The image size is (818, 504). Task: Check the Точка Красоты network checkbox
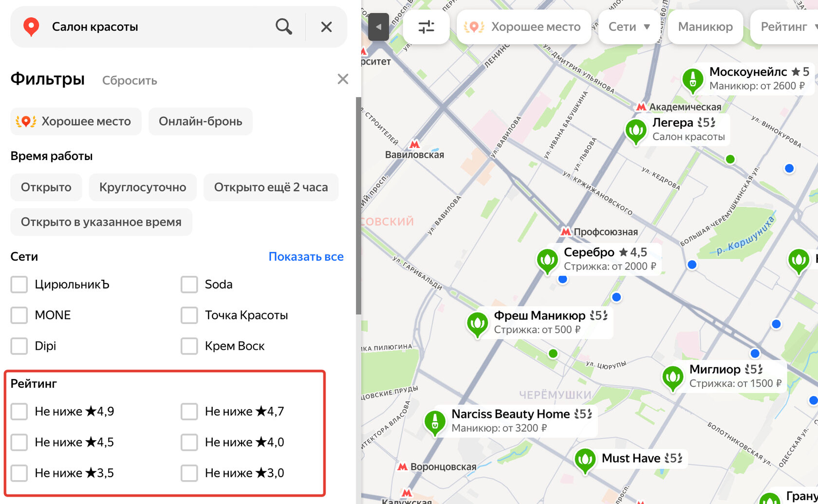point(189,315)
